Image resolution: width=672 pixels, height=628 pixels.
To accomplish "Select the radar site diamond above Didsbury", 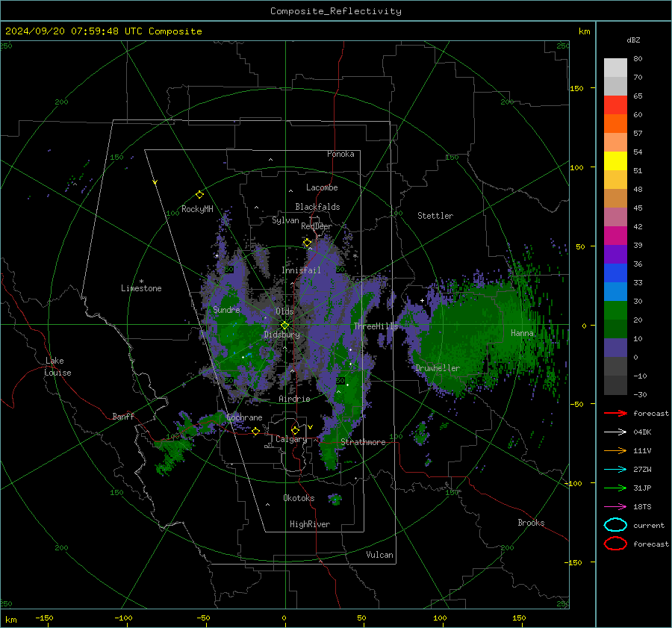I will click(284, 326).
